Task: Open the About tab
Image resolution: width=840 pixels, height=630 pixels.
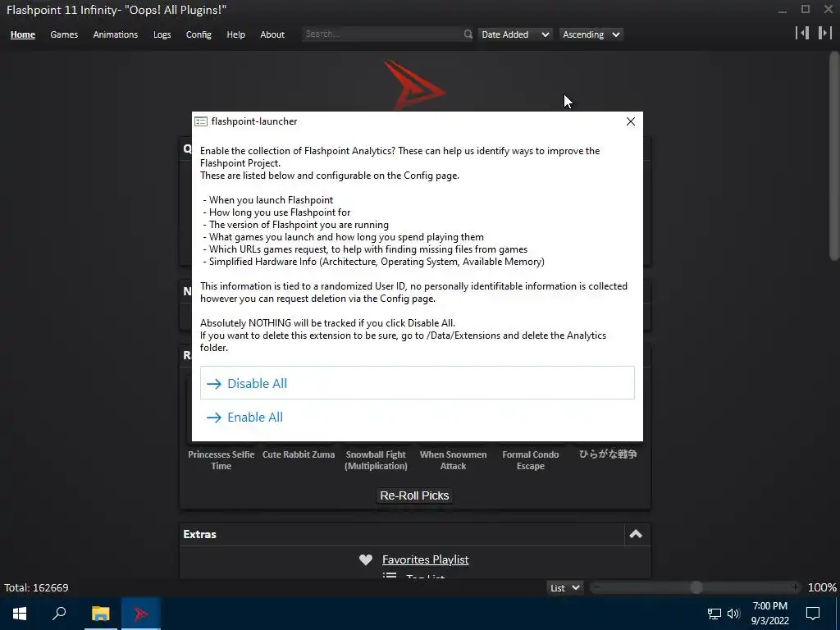Action: point(272,34)
